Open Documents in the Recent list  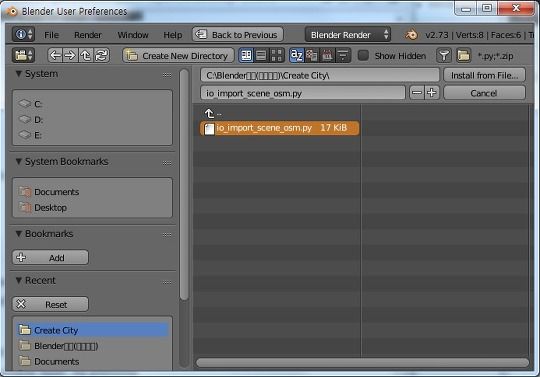pyautogui.click(x=92, y=362)
